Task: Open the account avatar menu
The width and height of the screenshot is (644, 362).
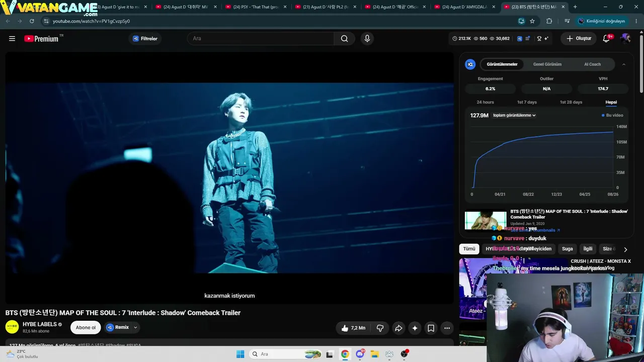Action: tap(625, 39)
